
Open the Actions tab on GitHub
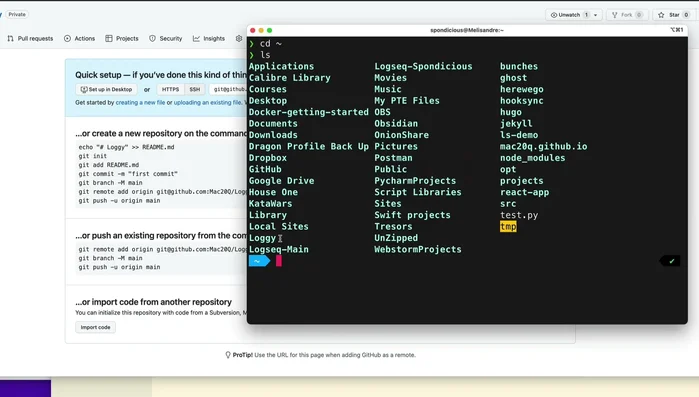pos(79,39)
